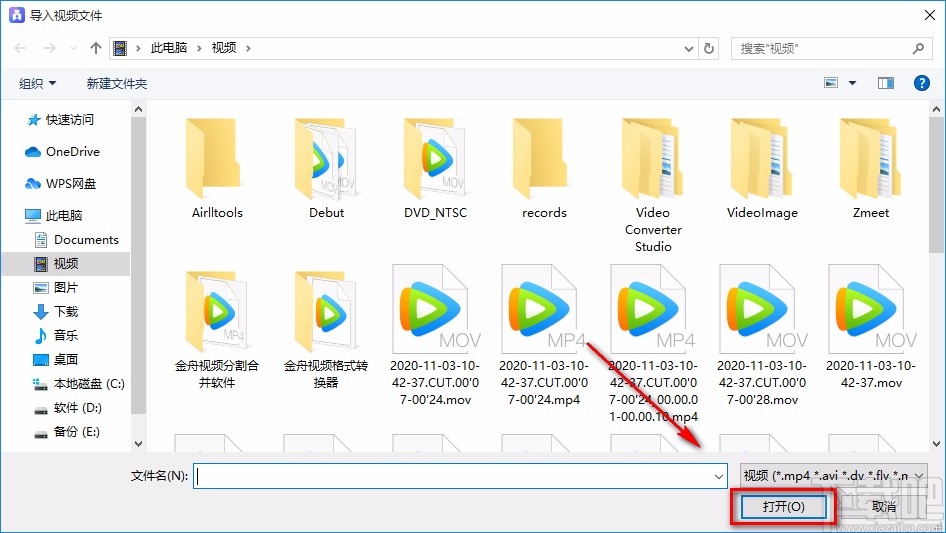Viewport: 946px width, 533px height.
Task: Open 备份 (E:) drive in the sidebar
Action: click(x=66, y=432)
